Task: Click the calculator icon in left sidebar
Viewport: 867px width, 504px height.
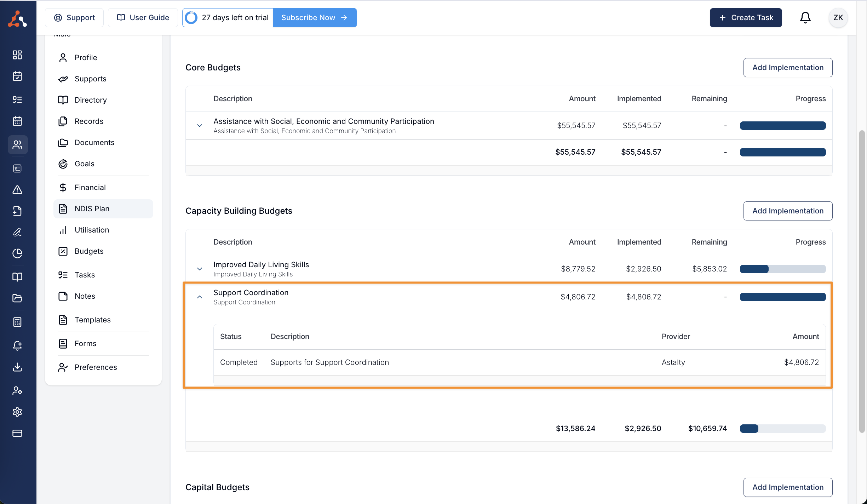Action: pyautogui.click(x=17, y=322)
